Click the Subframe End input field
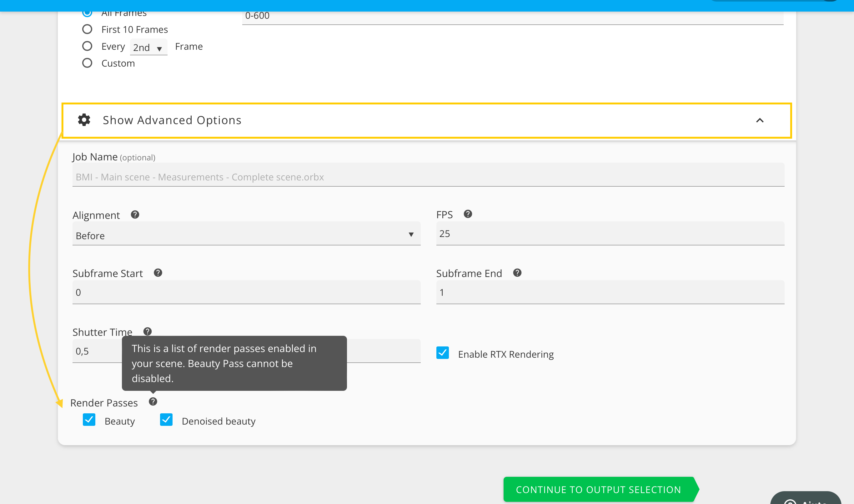854x504 pixels. pos(610,292)
